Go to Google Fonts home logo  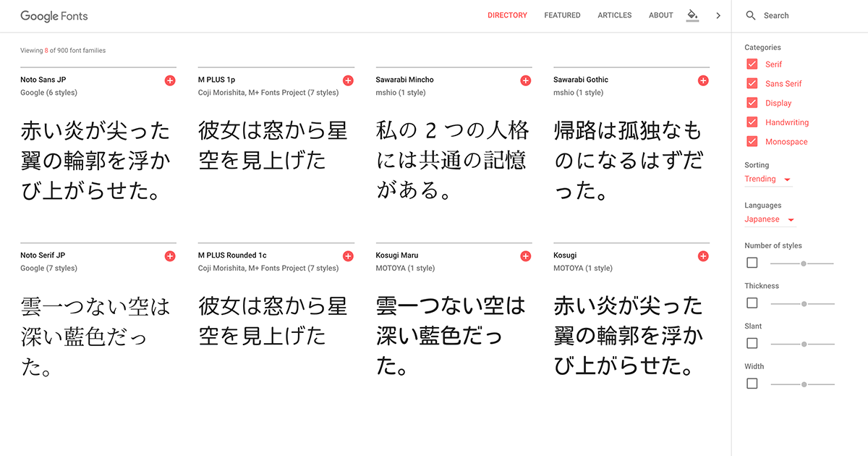click(54, 15)
